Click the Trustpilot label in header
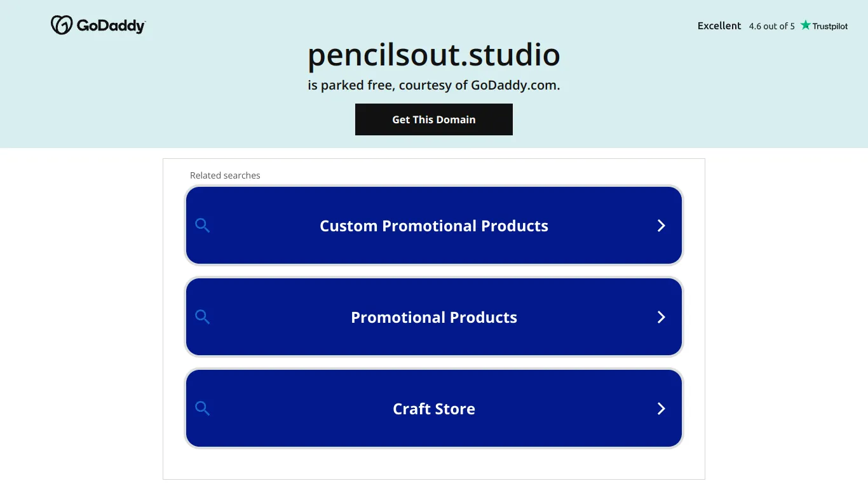The height and width of the screenshot is (488, 868). pos(829,26)
